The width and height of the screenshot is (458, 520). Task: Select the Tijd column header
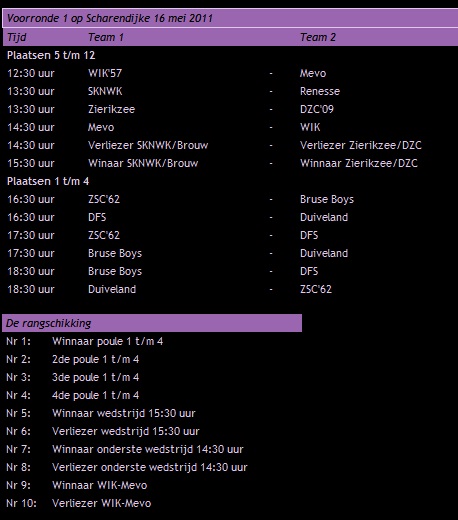point(17,37)
